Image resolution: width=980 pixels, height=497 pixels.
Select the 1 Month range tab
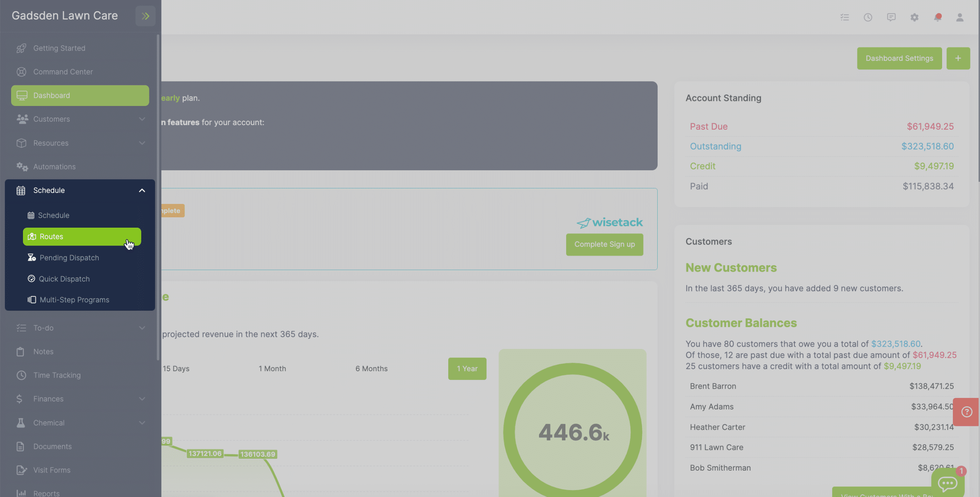(272, 369)
